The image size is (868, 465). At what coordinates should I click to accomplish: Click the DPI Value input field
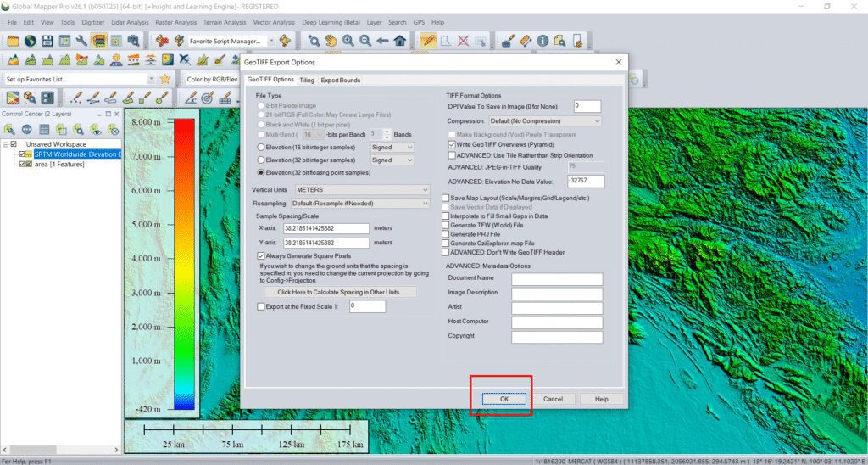587,106
